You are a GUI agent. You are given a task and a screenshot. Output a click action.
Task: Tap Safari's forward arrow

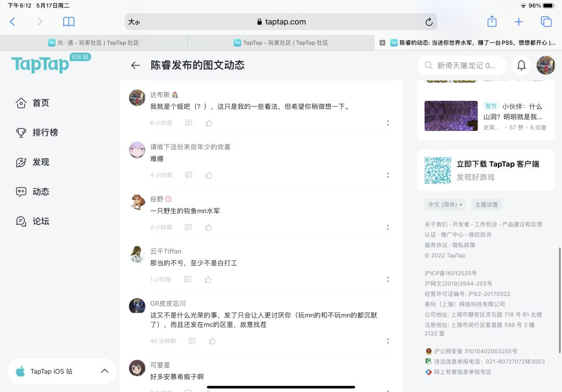point(40,22)
